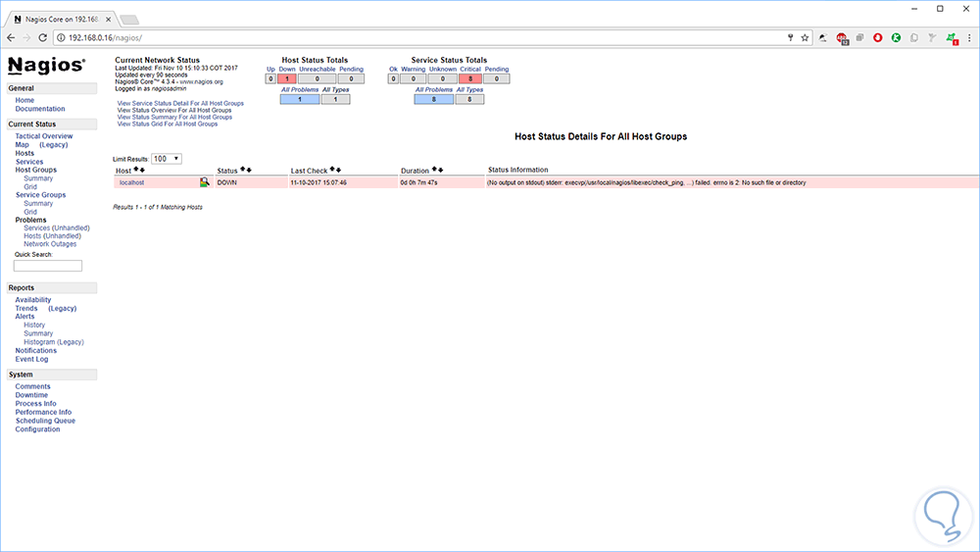Sort Status column ascending arrow

tap(243, 170)
